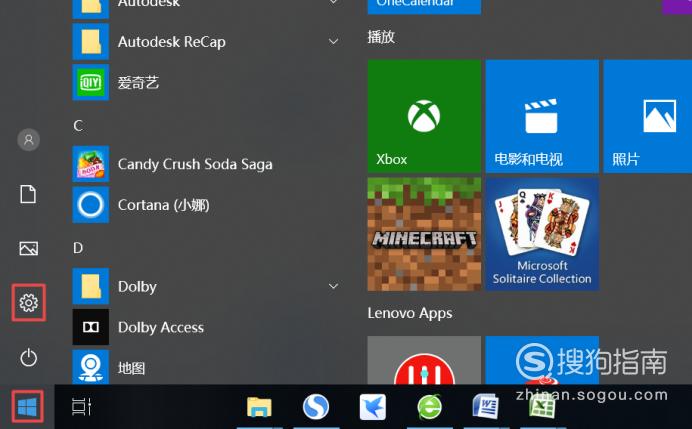Open the red round Lenovo app tile
This screenshot has height=429, width=692.
tap(424, 360)
